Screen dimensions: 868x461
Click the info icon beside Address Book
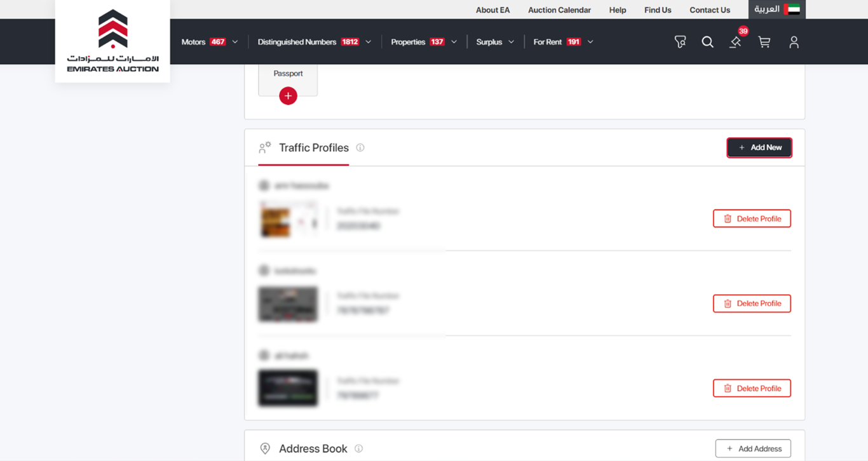(x=358, y=448)
